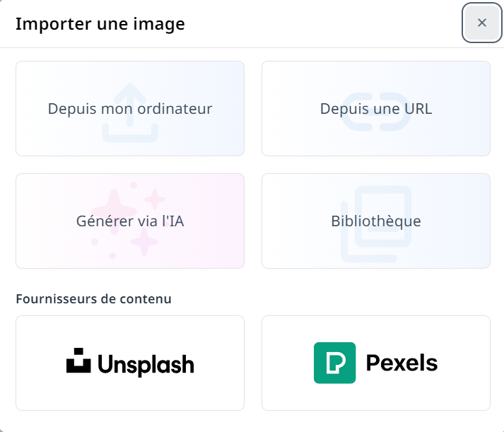This screenshot has width=504, height=432.
Task: Click the "Fournisseurs de contenu" section label
Action: coord(93,298)
